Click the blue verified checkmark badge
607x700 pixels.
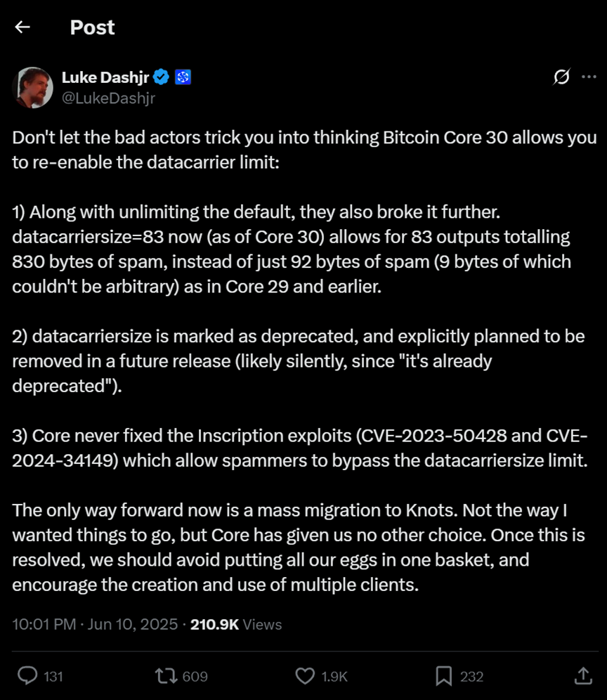162,77
